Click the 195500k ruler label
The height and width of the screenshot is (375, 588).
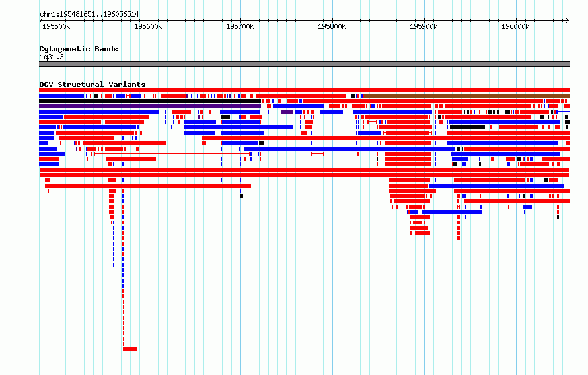(x=56, y=26)
